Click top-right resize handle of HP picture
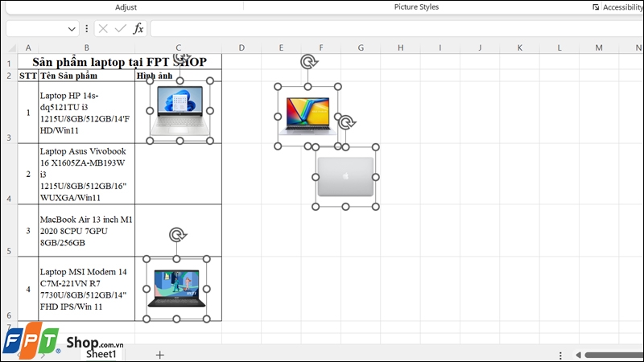This screenshot has width=644, height=362. (x=210, y=81)
